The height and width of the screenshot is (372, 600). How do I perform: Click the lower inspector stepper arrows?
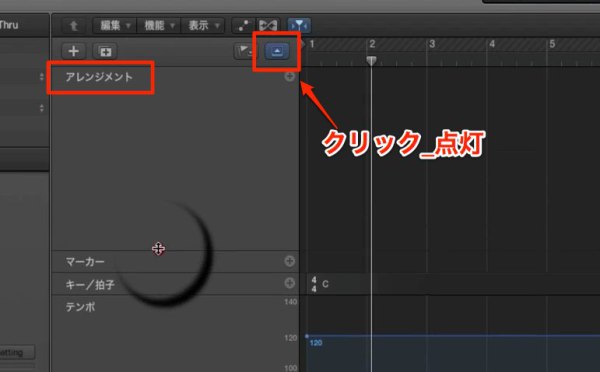[x=41, y=108]
